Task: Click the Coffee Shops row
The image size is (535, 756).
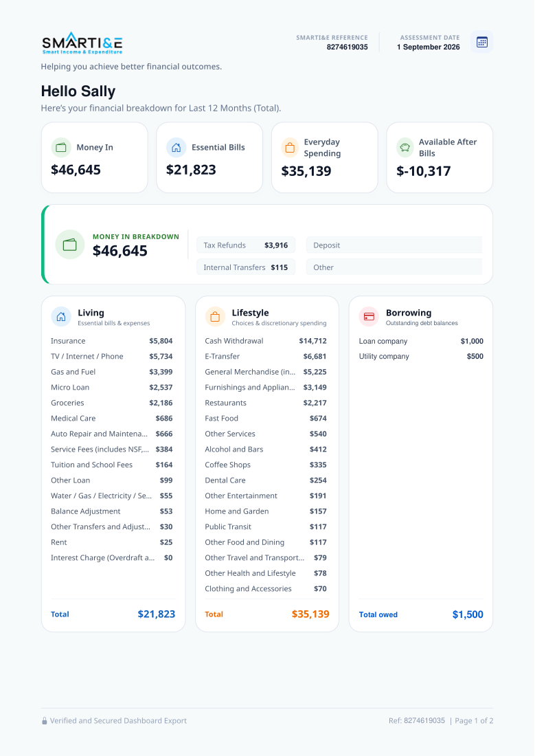Action: (266, 465)
